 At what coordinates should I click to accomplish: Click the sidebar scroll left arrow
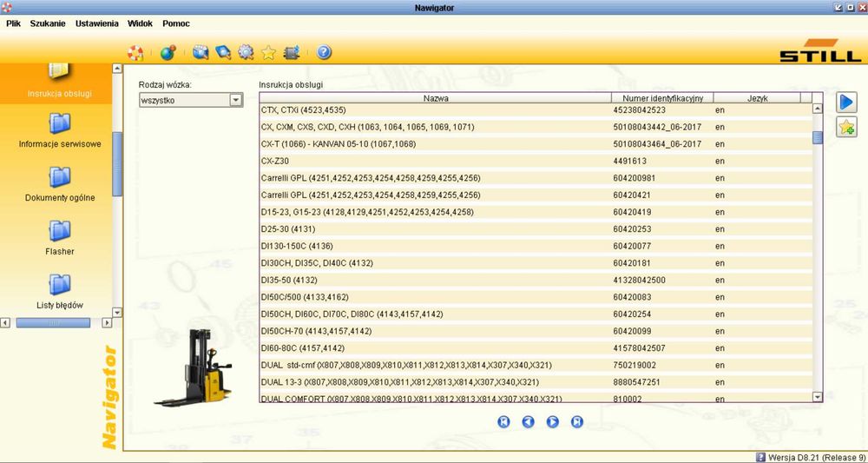point(5,323)
